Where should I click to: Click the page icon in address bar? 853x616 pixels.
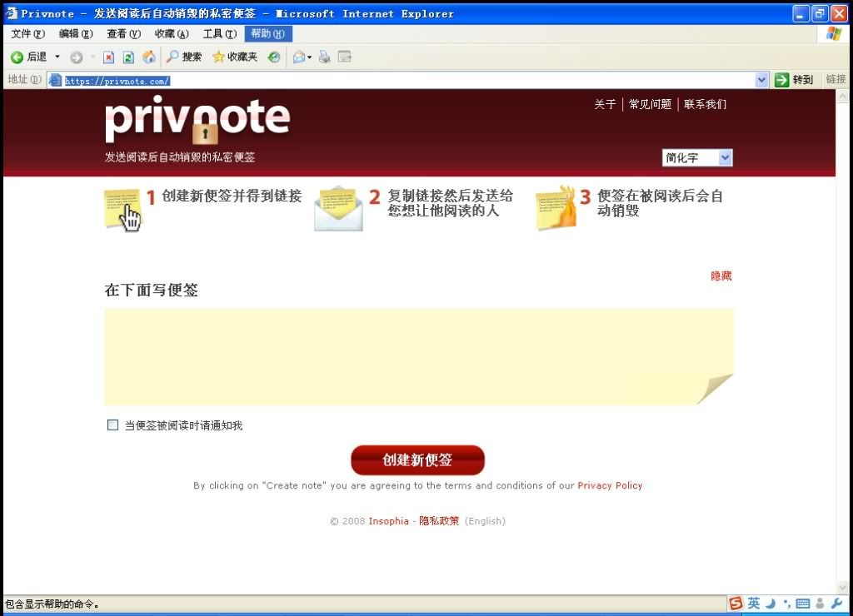(55, 81)
